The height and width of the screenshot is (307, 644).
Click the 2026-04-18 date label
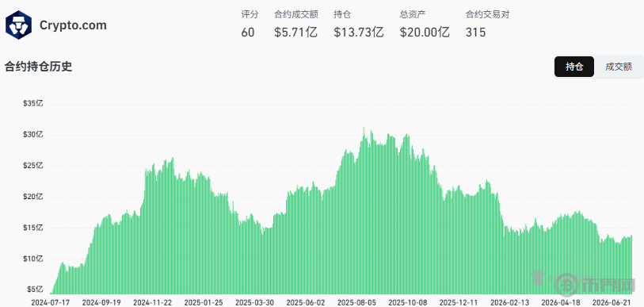pos(560,302)
